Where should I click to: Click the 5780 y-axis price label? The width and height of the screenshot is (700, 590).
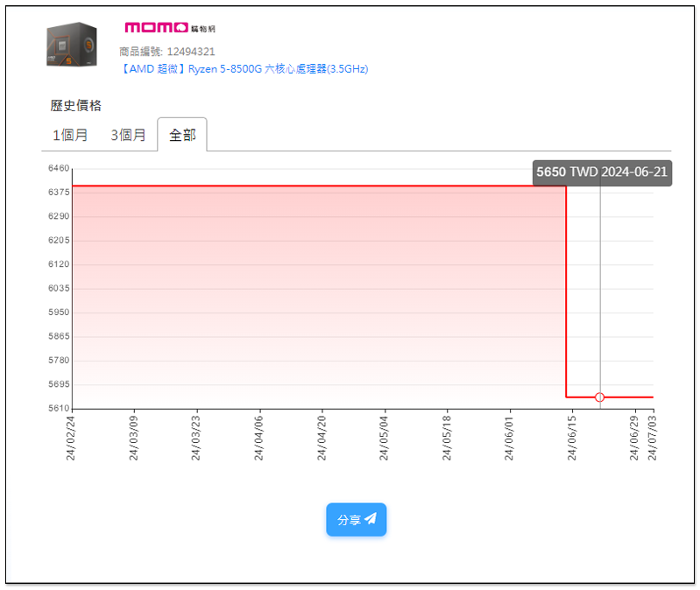(x=59, y=360)
